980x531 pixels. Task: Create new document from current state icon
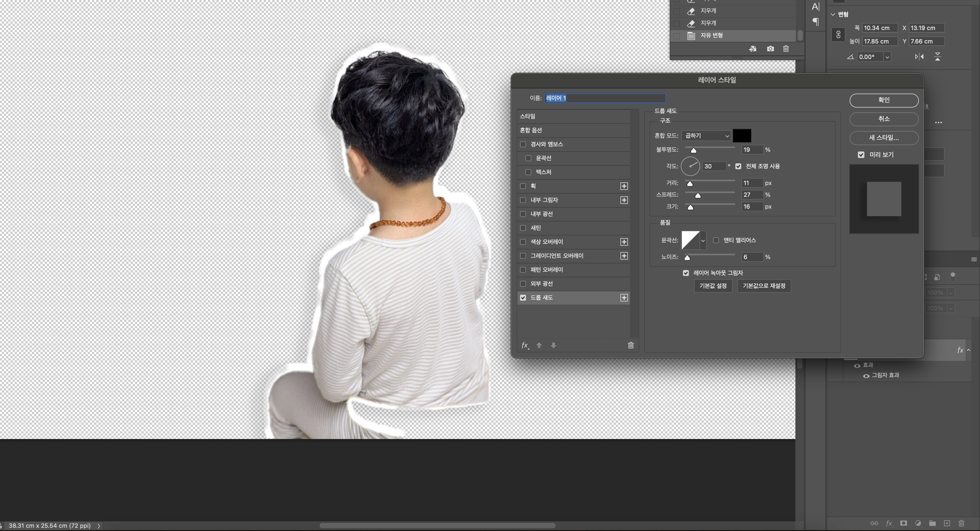(x=752, y=49)
